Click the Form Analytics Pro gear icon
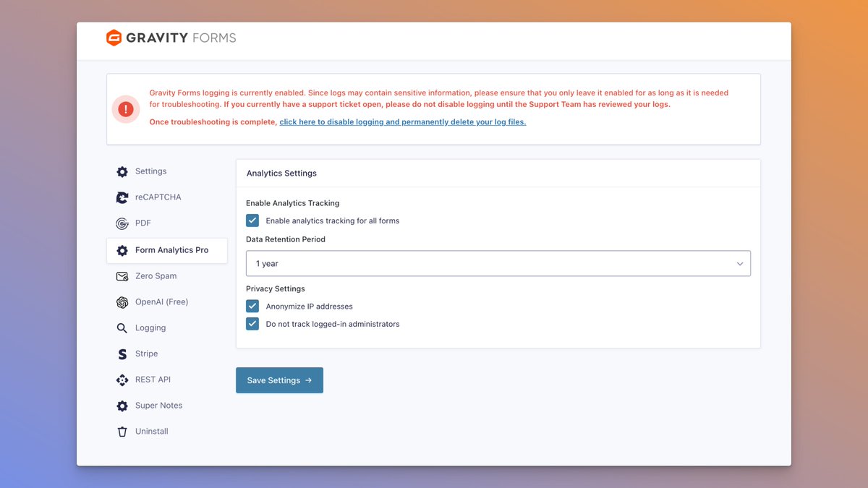The width and height of the screenshot is (868, 488). (x=122, y=250)
